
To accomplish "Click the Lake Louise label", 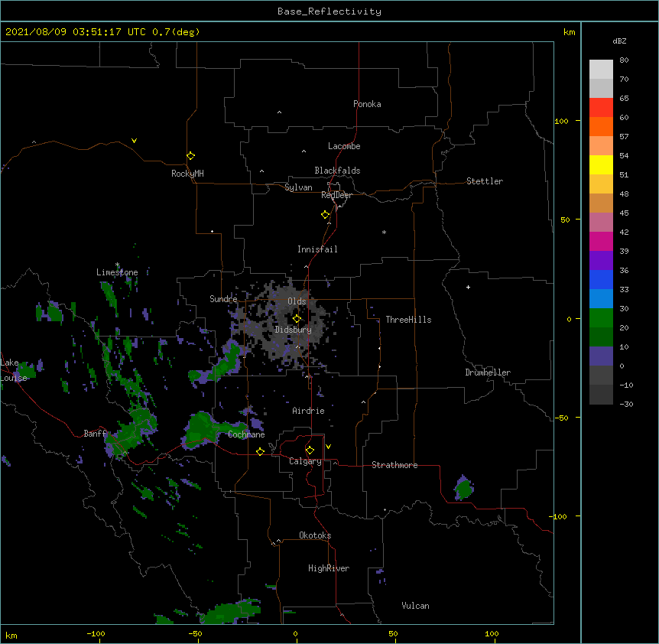I will 14,370.
